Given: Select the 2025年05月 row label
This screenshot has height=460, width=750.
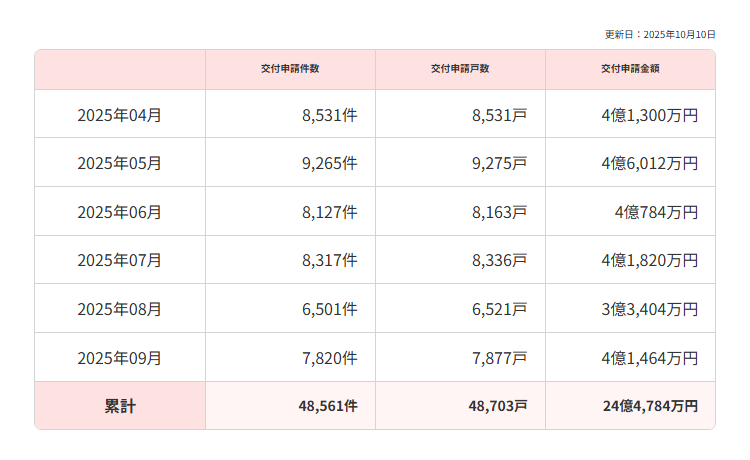Looking at the screenshot, I should point(120,163).
